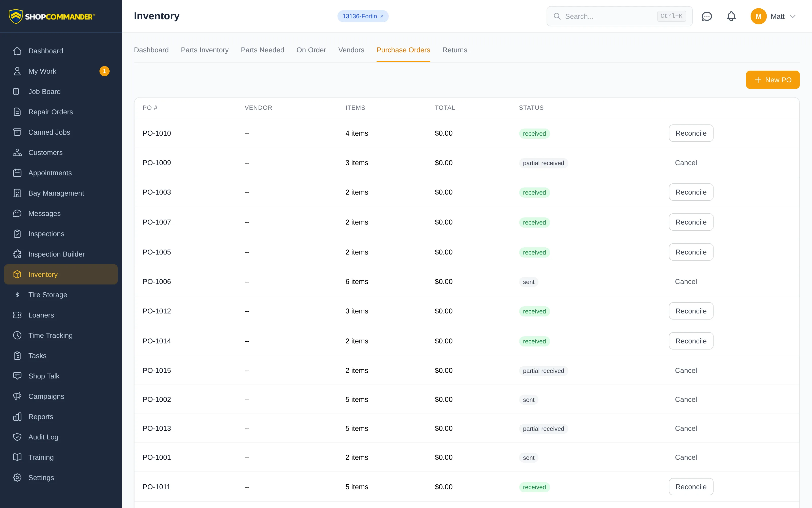Cancel purchase order PO-1015
The width and height of the screenshot is (812, 508).
point(686,371)
